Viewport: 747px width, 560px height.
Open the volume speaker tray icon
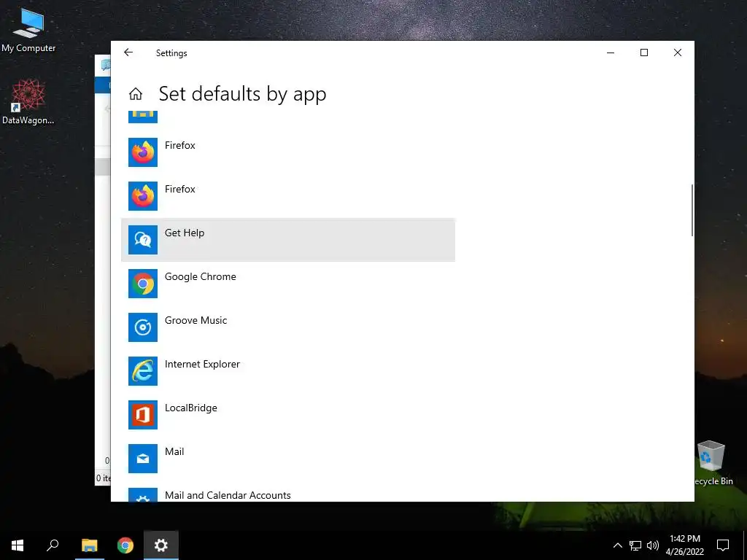point(653,545)
